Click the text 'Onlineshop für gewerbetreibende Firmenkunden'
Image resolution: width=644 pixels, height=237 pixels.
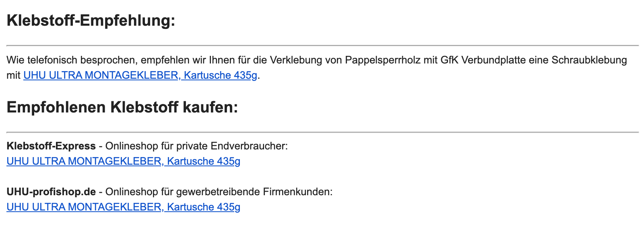[219, 192]
